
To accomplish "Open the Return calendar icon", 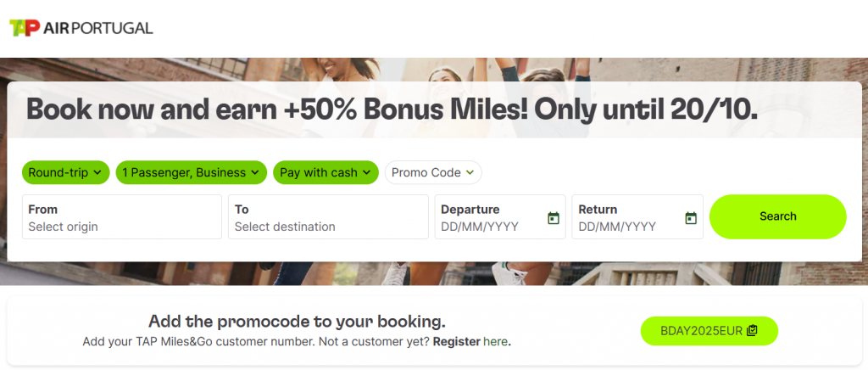I will 691,218.
